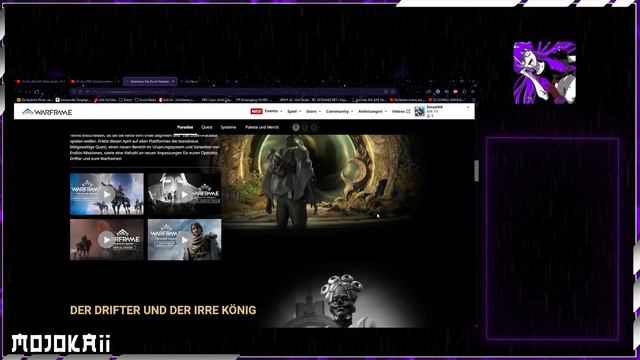Select the Paradox section tab

[x=185, y=127]
